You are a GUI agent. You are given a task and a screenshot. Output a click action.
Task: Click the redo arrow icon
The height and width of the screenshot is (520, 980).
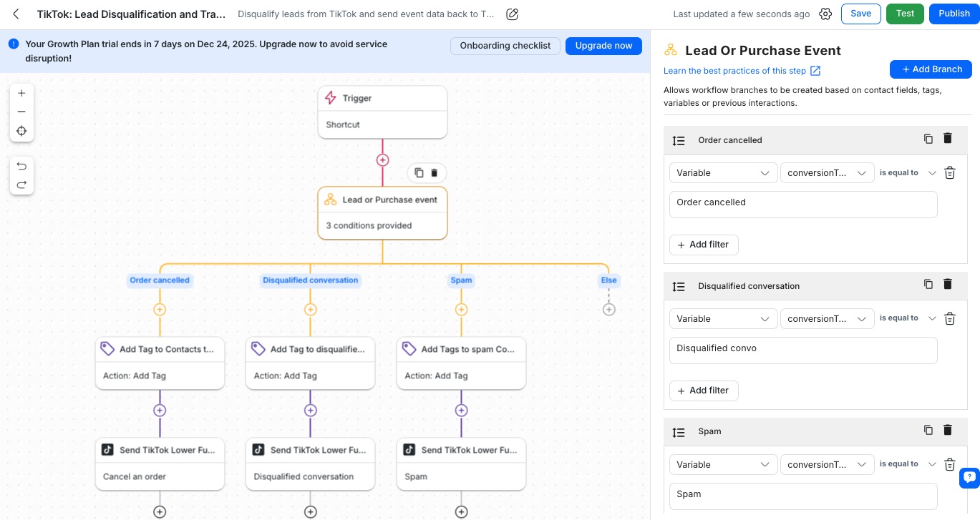21,184
